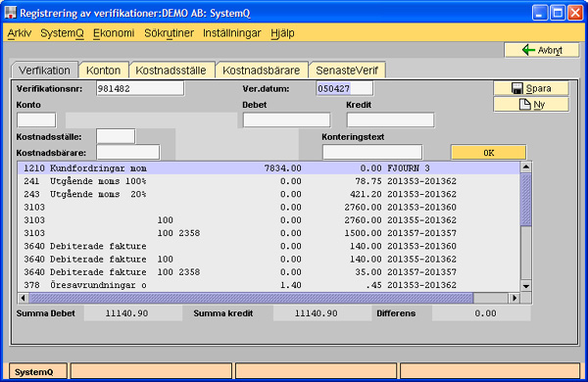Select row 3640 with 201353-201360

pos(269,246)
